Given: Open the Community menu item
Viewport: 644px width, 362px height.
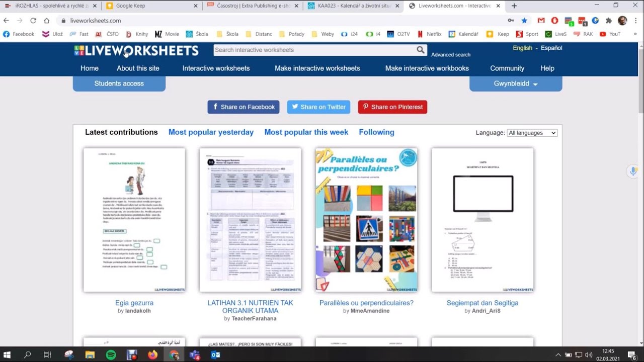Looking at the screenshot, I should (507, 68).
